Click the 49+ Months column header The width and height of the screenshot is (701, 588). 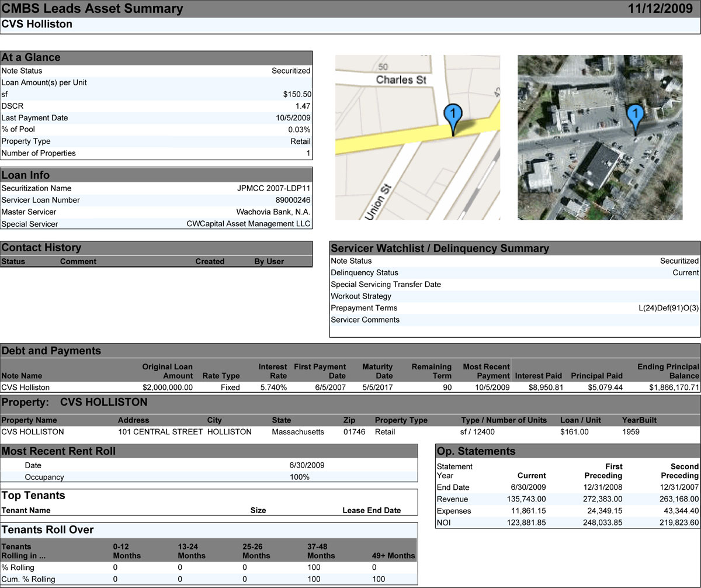[x=394, y=555]
